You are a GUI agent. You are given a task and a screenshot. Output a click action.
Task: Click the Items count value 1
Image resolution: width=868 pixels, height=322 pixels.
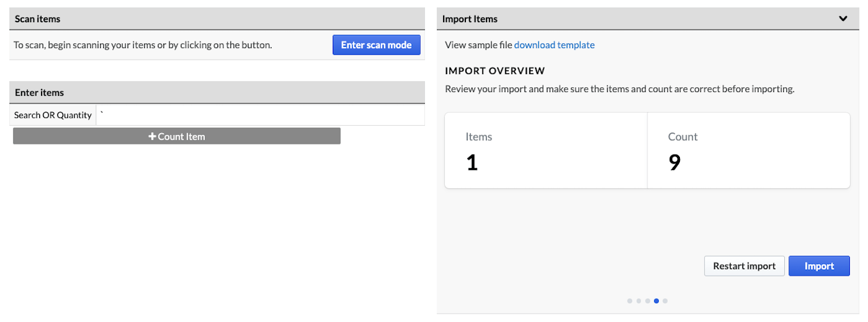pos(472,163)
